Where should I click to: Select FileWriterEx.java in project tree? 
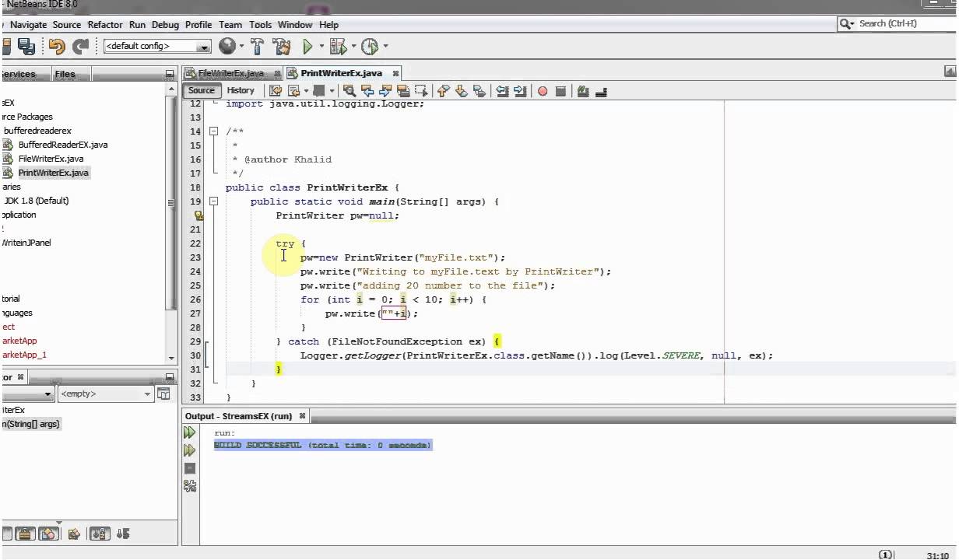pos(51,159)
